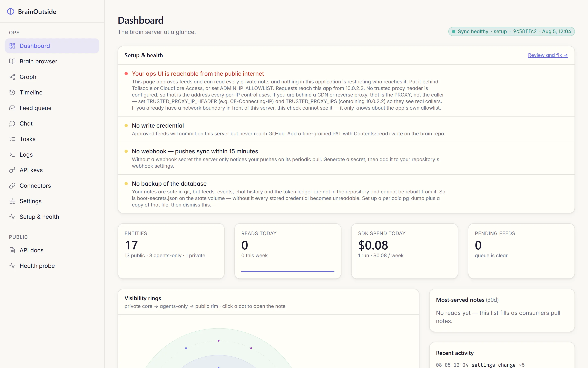This screenshot has width=588, height=368.
Task: Click the Timeline history clock icon
Action: click(12, 92)
